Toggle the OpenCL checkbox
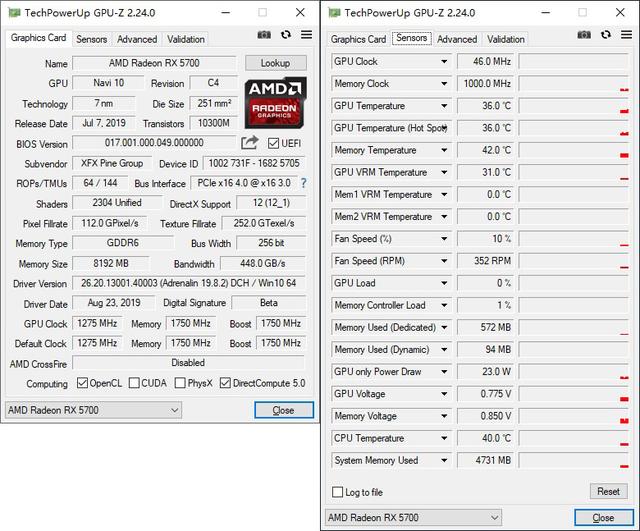This screenshot has height=531, width=640. 82,383
